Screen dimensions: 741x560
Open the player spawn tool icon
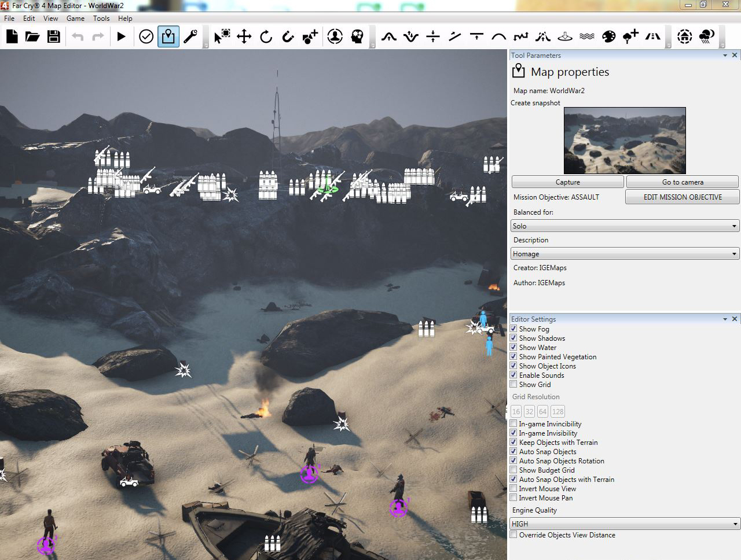coord(335,36)
